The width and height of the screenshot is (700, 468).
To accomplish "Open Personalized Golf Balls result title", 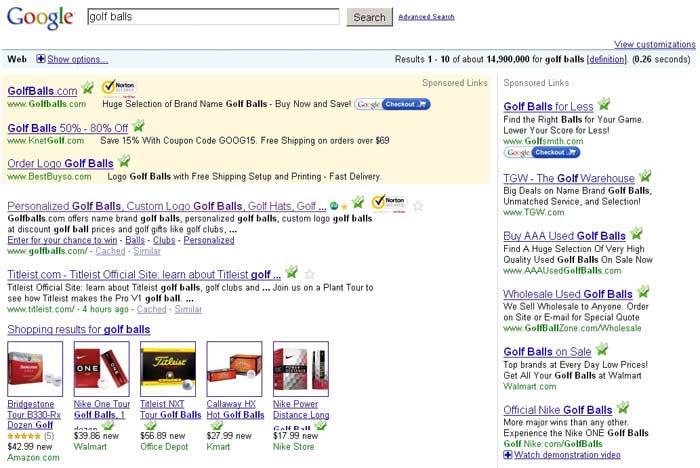I will point(167,206).
